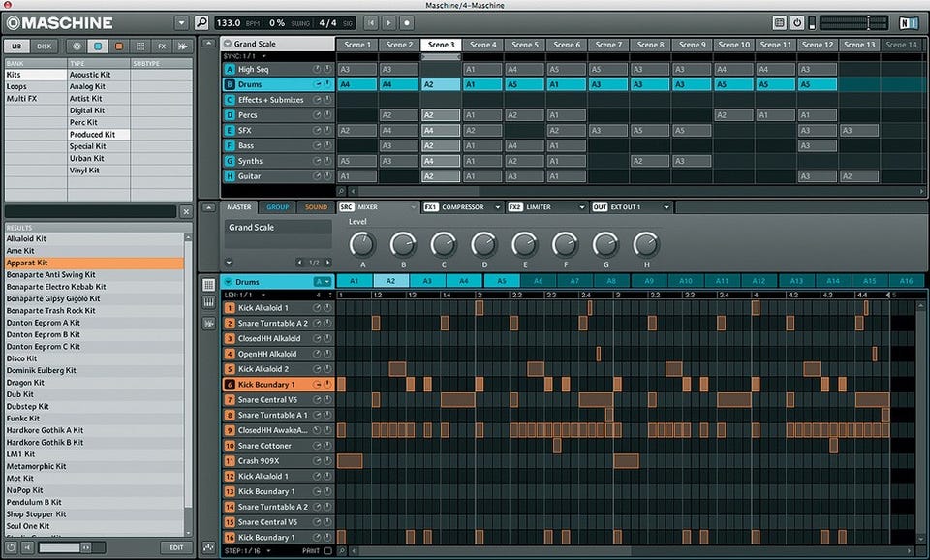Screen dimensions: 930x560
Task: Clear the browser search with X button
Action: pyautogui.click(x=186, y=211)
